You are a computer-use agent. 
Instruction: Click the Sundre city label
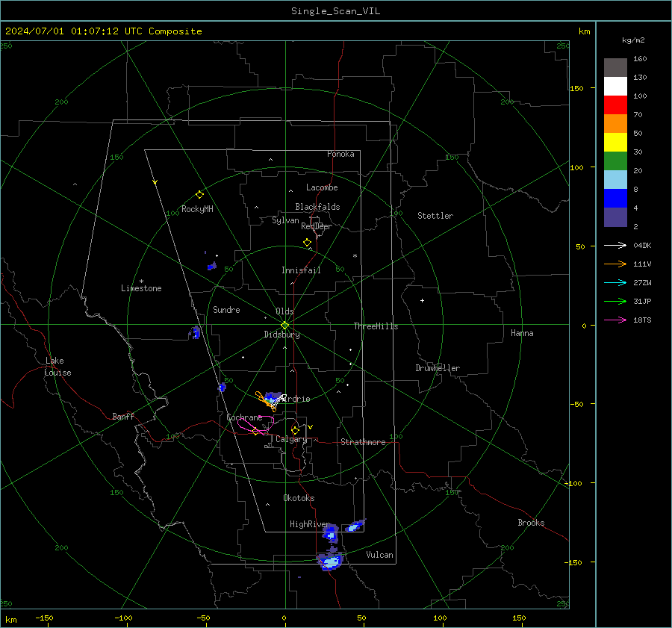point(226,309)
